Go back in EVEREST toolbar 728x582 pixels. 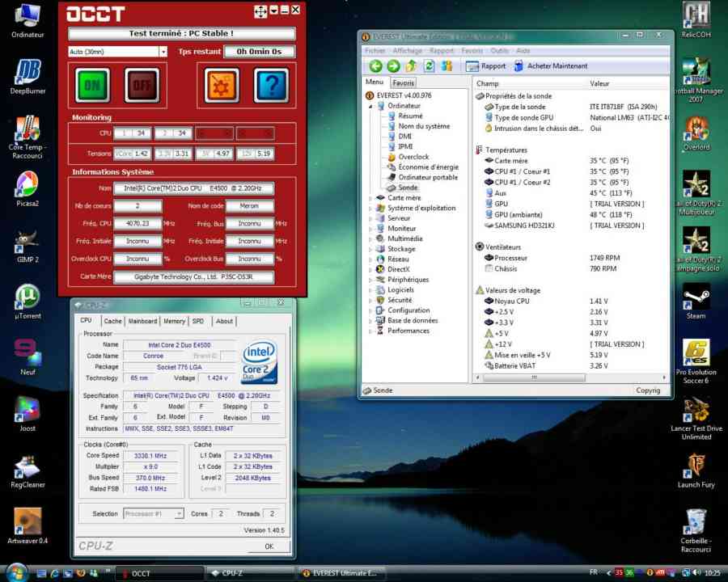[375, 66]
